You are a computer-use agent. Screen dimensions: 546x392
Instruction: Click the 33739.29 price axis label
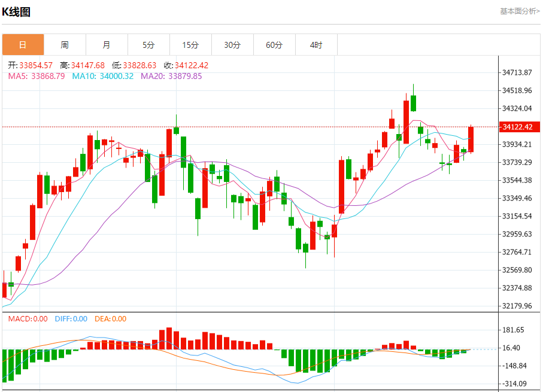pos(517,162)
